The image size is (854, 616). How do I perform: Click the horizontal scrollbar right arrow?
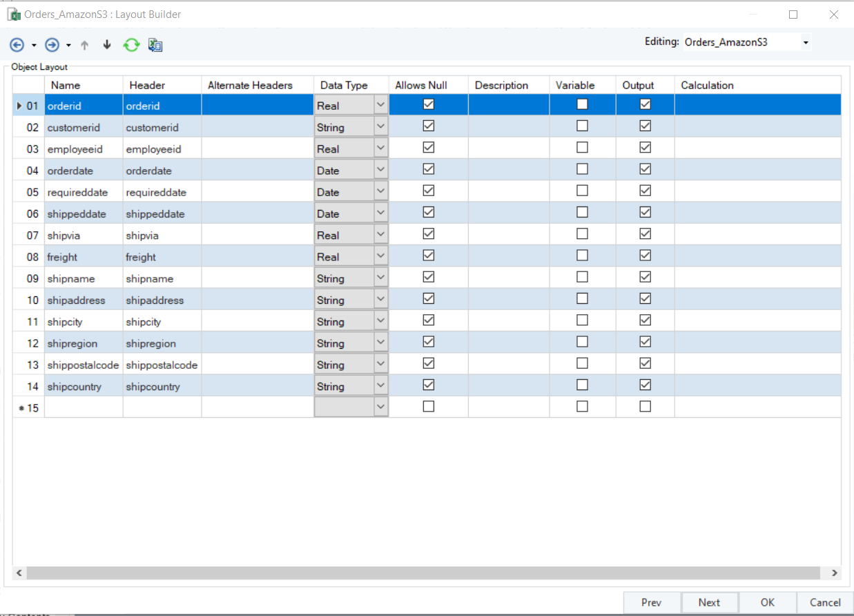coord(834,573)
